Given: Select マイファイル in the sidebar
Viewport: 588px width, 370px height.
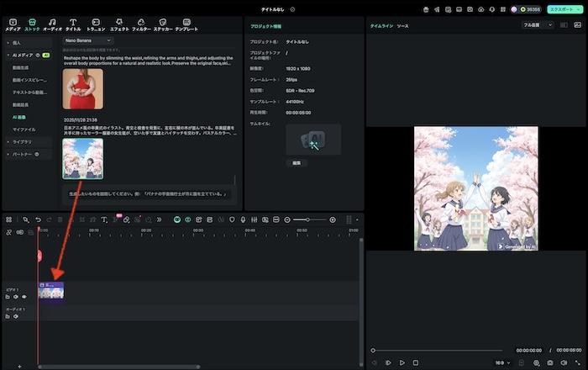Looking at the screenshot, I should coord(24,129).
